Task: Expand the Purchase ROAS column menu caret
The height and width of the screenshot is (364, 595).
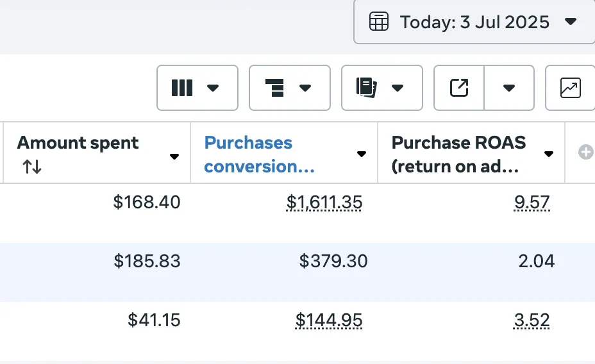Action: click(549, 154)
